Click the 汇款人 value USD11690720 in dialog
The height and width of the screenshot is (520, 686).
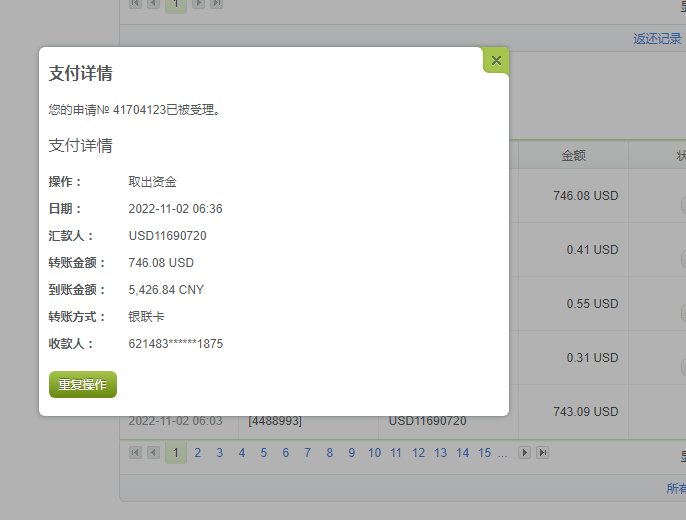[x=167, y=236]
